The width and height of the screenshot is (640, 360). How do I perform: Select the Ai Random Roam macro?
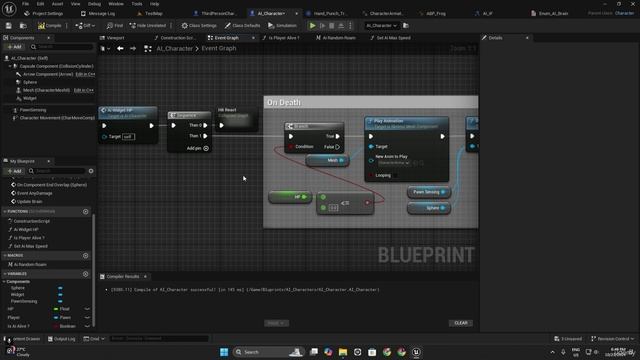[29, 265]
